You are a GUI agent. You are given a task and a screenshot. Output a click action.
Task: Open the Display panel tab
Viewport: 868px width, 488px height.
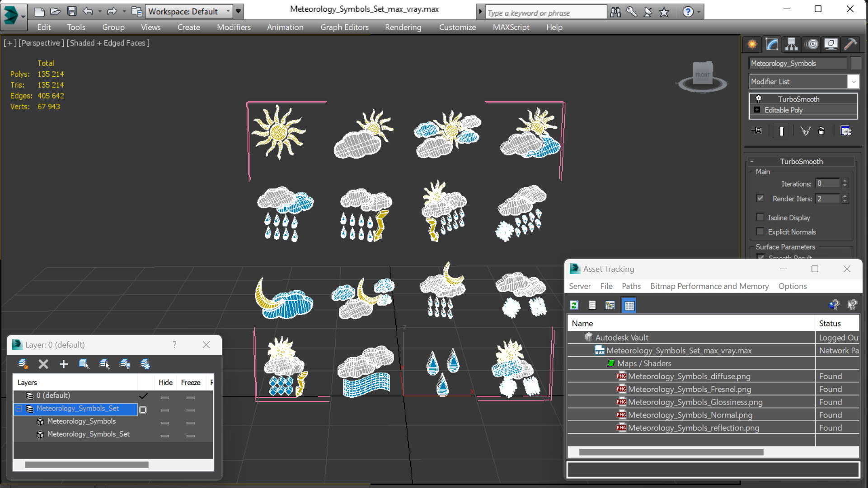pos(831,44)
